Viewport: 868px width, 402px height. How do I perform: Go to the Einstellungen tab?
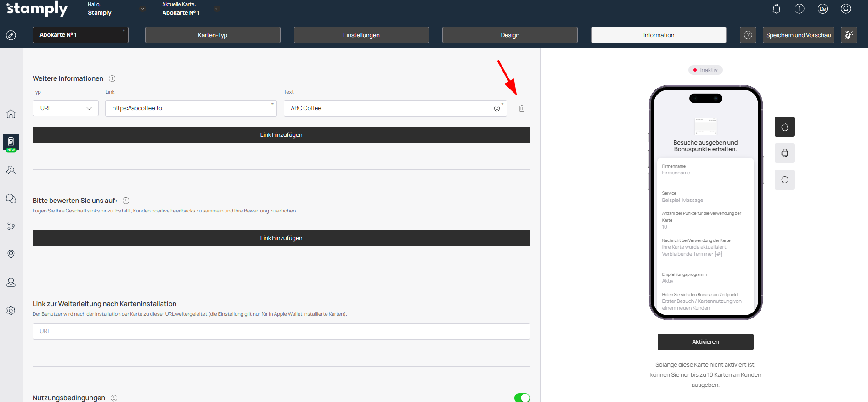361,35
